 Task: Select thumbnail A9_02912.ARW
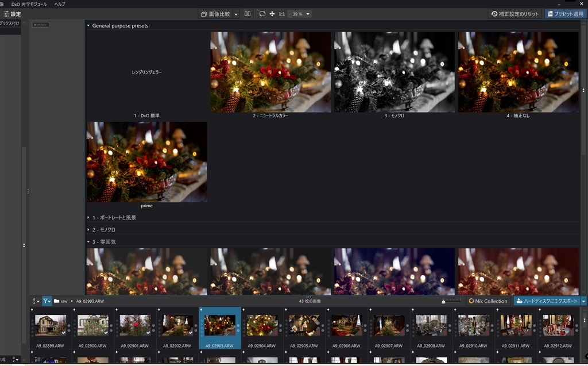[x=558, y=325]
